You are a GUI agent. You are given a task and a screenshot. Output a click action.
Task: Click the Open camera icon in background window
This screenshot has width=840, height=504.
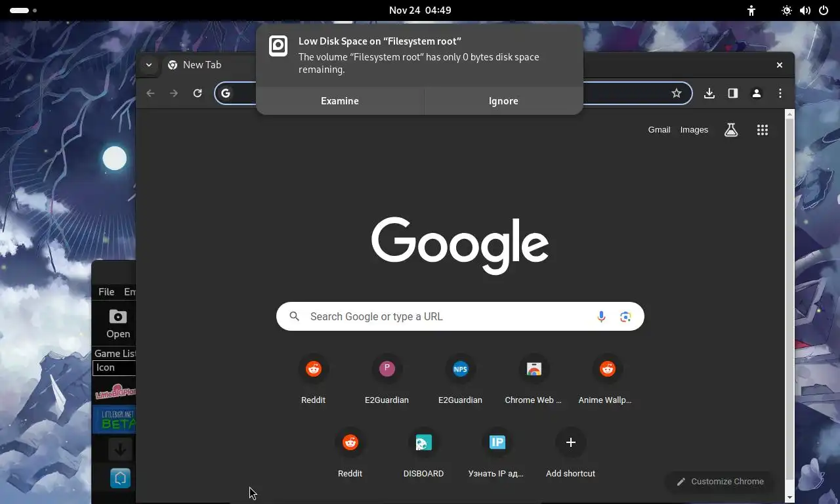tap(118, 317)
